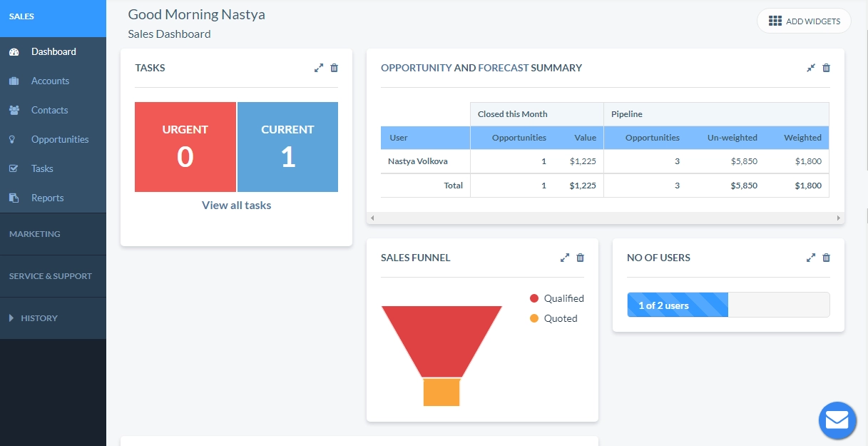This screenshot has width=868, height=446.
Task: Open View all tasks link
Action: [x=236, y=205]
